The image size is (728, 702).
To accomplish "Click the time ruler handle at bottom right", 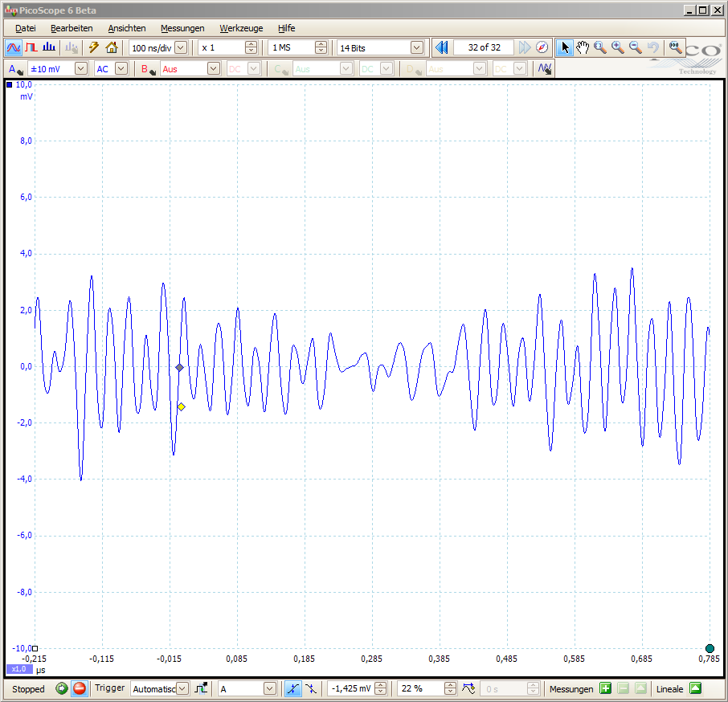I will pos(710,648).
